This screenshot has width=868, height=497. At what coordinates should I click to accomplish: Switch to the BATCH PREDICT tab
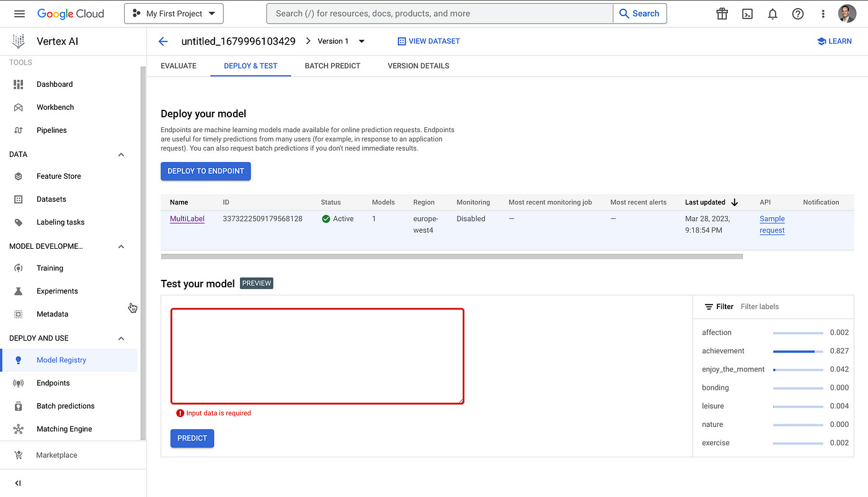pos(332,66)
